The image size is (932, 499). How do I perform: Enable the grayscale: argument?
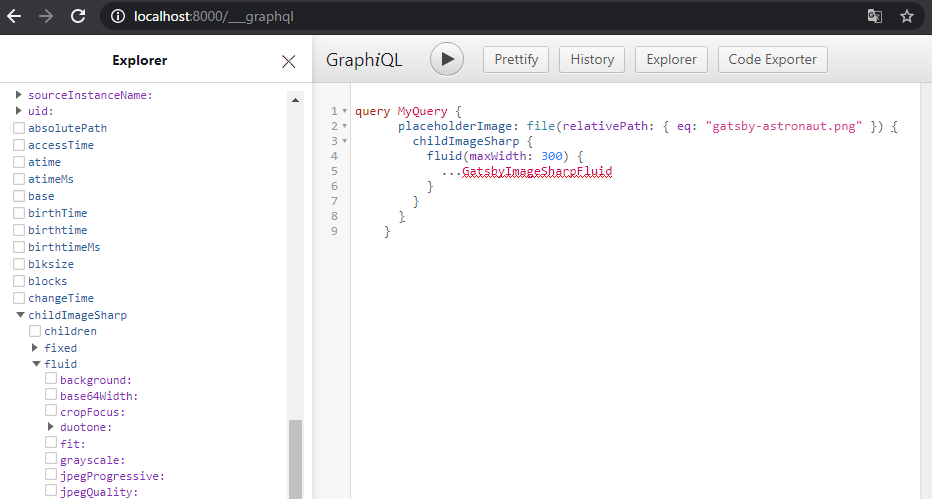coord(51,459)
